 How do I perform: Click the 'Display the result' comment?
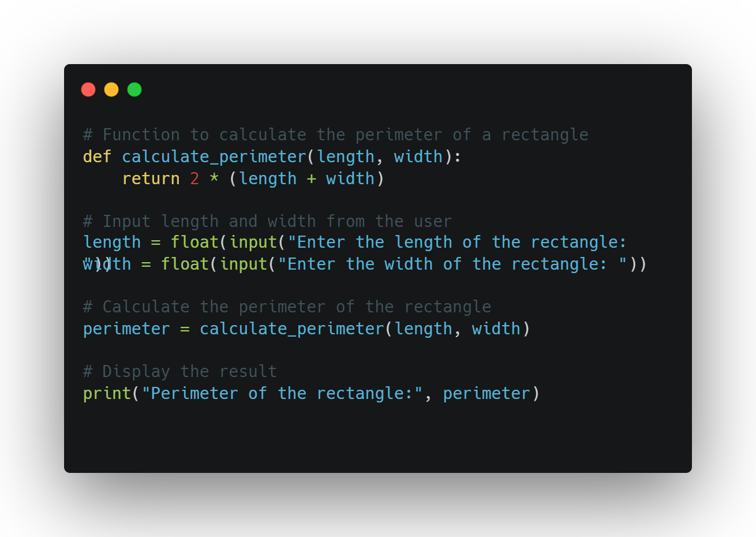pyautogui.click(x=180, y=371)
